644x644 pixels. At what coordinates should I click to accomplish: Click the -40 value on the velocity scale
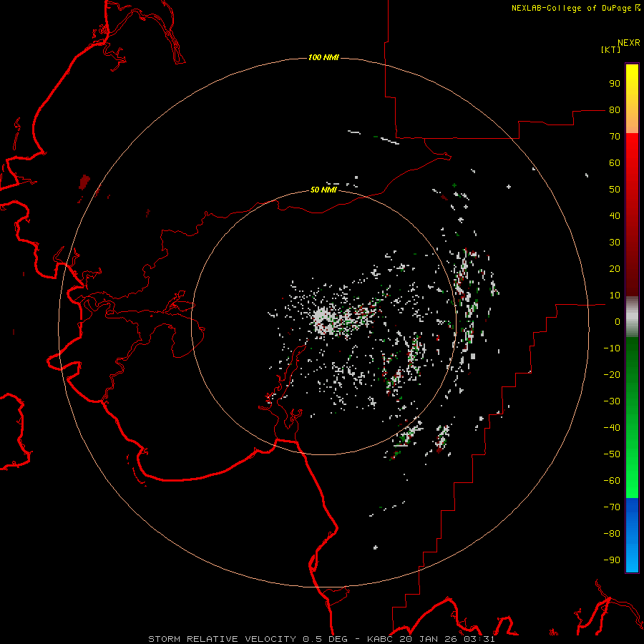[612, 428]
